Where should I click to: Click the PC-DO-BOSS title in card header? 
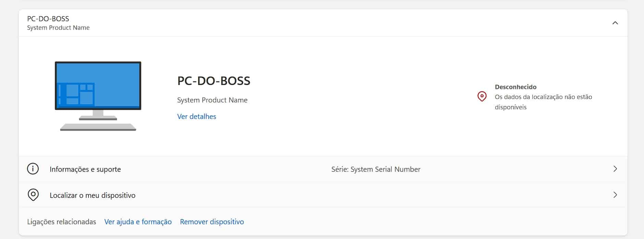pyautogui.click(x=48, y=19)
